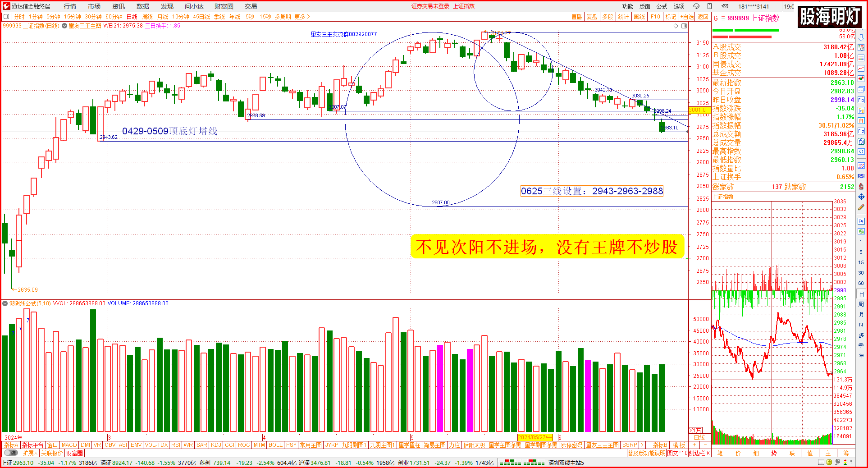Click the diamond icon above the chart
This screenshot has width=868, height=468.
(676, 26)
